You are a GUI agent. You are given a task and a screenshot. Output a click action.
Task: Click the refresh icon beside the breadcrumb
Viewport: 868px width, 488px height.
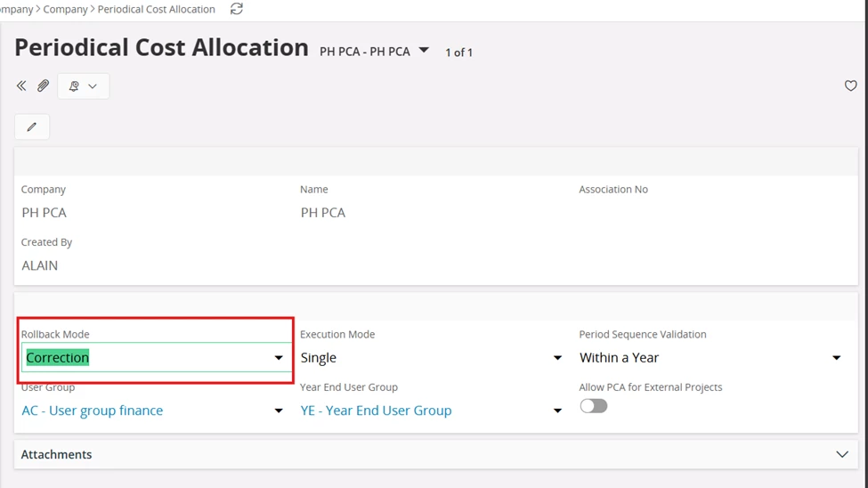coord(237,9)
